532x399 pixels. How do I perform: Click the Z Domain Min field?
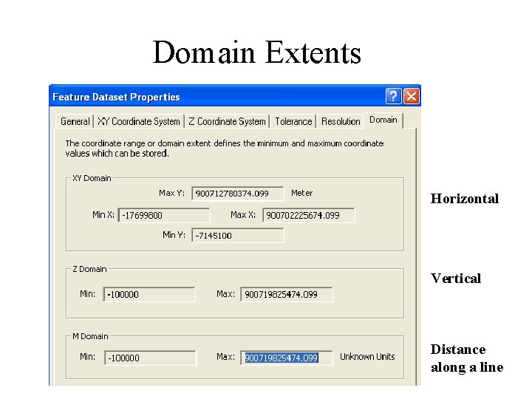(x=149, y=294)
